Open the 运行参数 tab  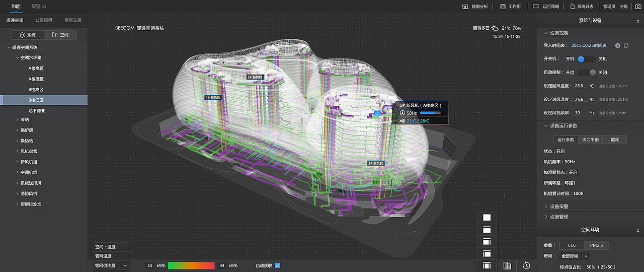click(x=566, y=140)
